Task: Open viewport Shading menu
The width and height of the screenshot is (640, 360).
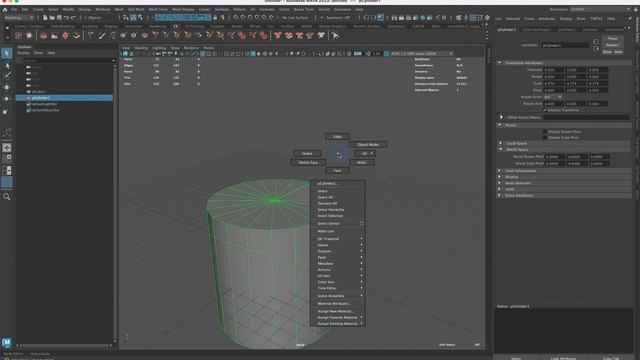Action: (x=141, y=48)
